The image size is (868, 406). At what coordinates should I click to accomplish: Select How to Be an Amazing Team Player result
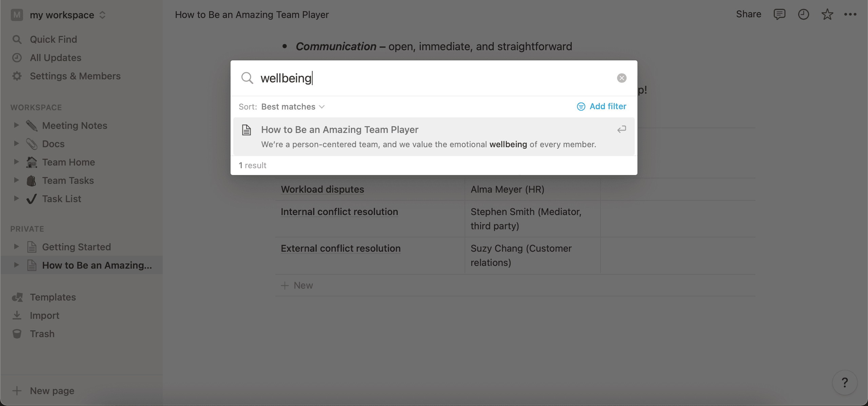click(x=433, y=136)
